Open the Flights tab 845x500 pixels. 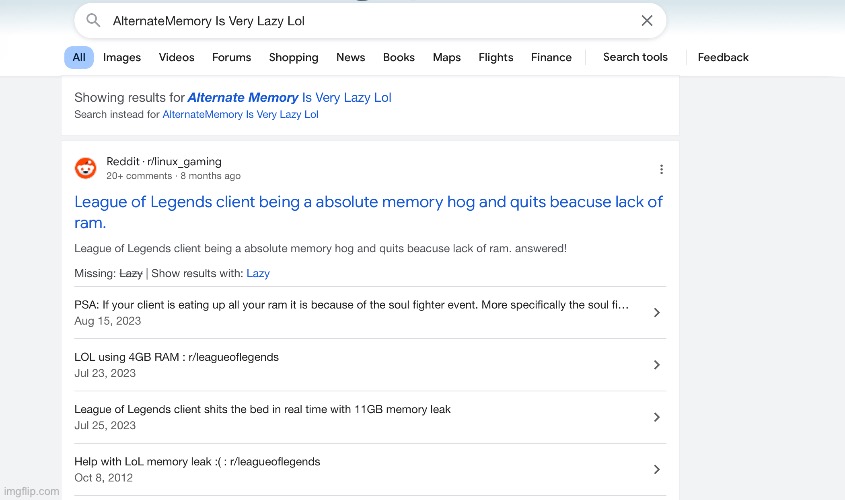(496, 58)
